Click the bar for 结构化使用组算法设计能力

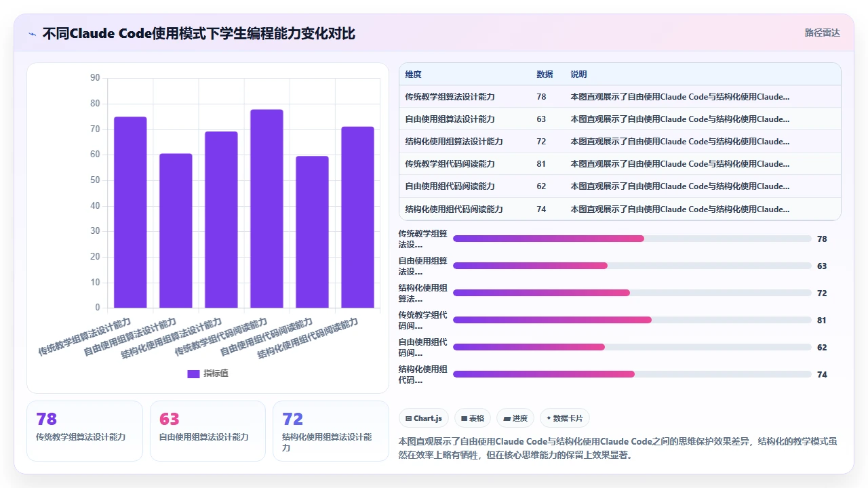(221, 220)
